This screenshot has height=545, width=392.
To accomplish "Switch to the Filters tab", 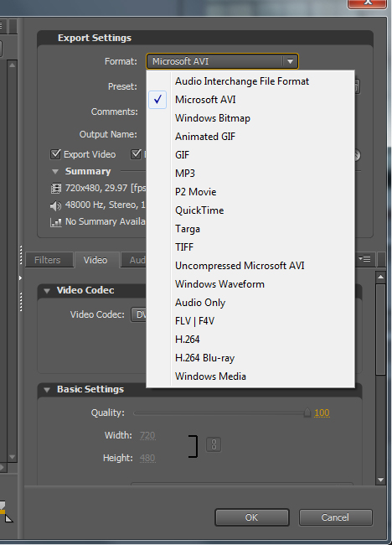I will point(48,260).
